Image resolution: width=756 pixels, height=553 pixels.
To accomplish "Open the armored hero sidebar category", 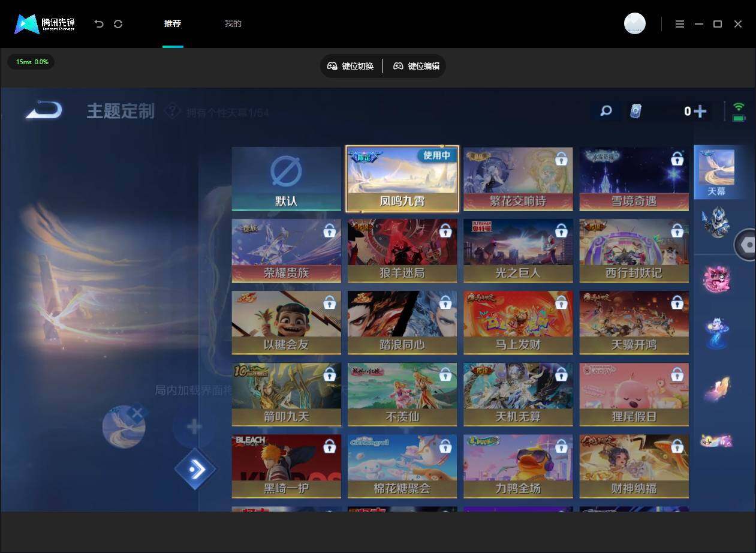I will point(716,222).
